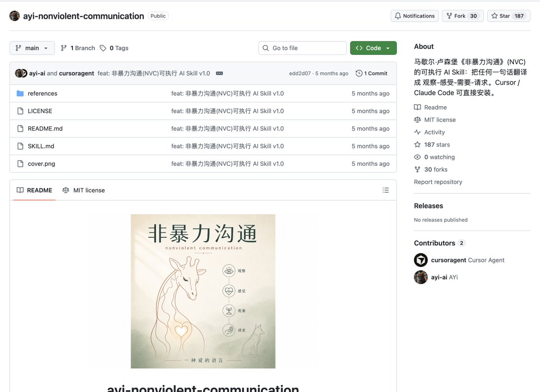Viewport: 540px width, 392px height.
Task: Click the ayi-ai contributor avatar
Action: pyautogui.click(x=421, y=277)
